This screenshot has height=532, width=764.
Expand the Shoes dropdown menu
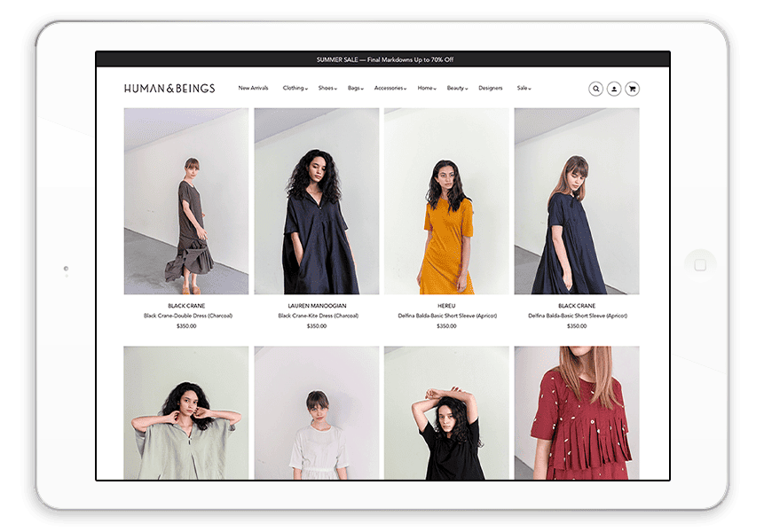point(327,89)
